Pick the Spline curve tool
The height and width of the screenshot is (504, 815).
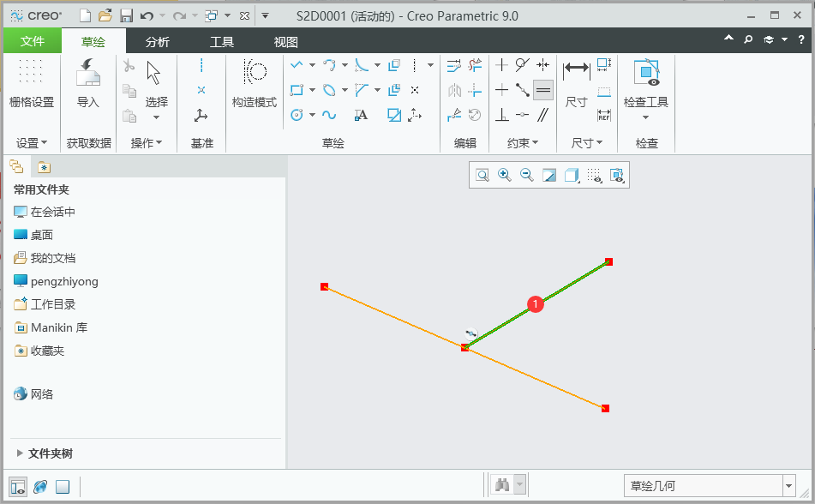[329, 115]
